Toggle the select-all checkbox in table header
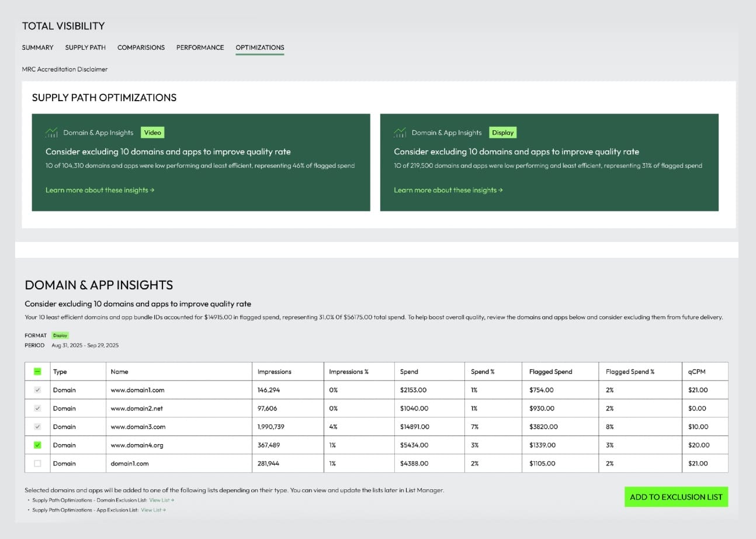 pyautogui.click(x=38, y=371)
